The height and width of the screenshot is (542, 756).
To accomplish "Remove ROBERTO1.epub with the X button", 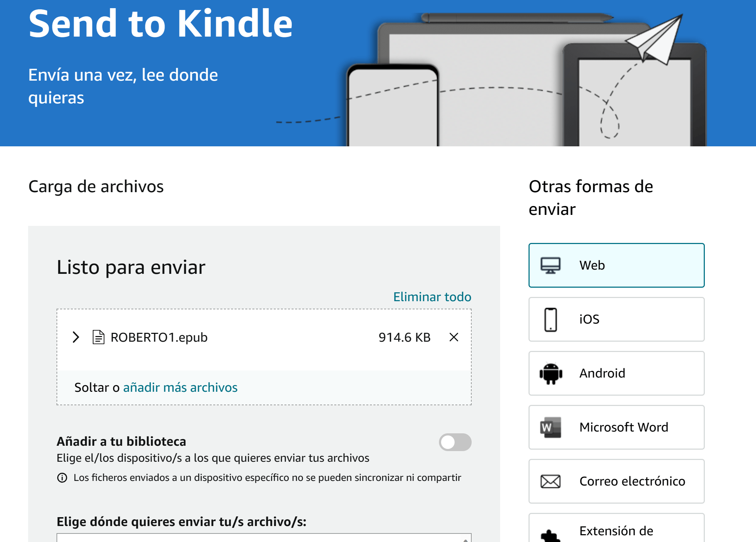I will (454, 337).
